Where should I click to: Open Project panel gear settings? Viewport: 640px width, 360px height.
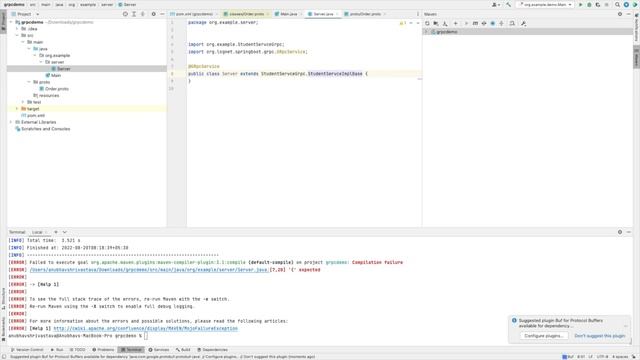click(153, 14)
